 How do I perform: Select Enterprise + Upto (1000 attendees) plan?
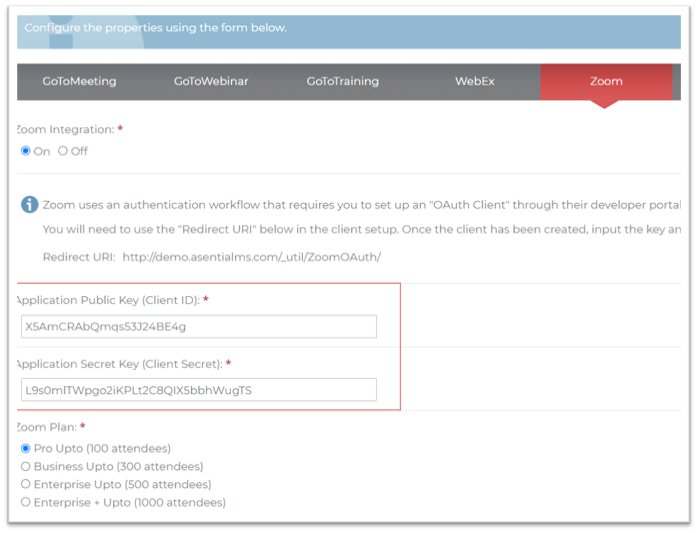(26, 502)
